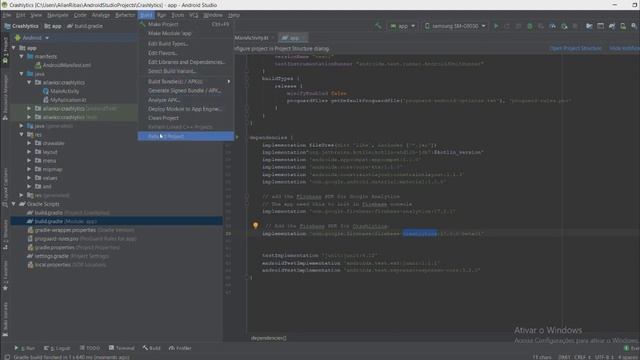Choose Clean Project menu entry
This screenshot has height=360, width=640.
(186, 118)
